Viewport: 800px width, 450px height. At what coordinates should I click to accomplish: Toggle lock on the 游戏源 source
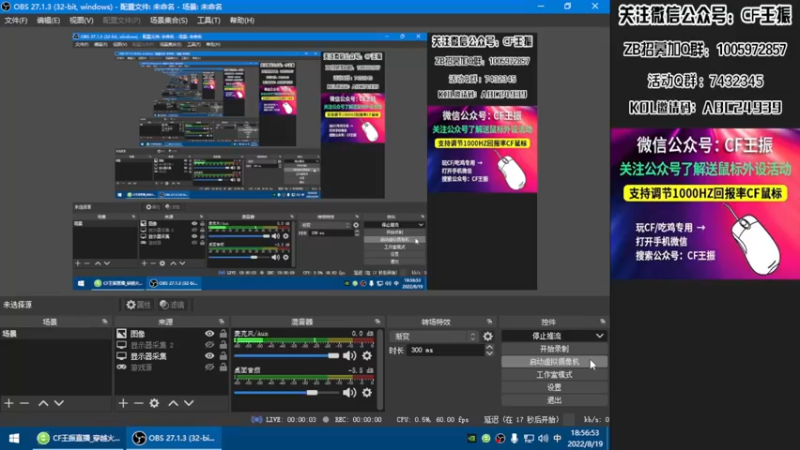click(223, 367)
